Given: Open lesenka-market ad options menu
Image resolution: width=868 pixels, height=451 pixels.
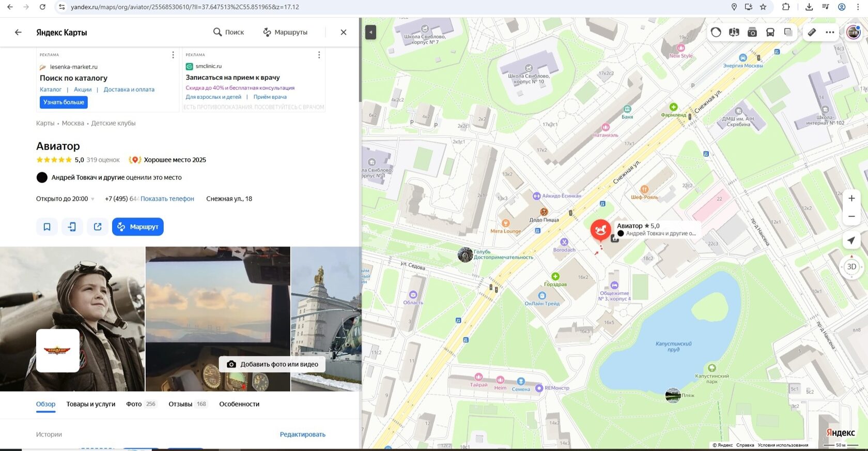Looking at the screenshot, I should tap(173, 55).
